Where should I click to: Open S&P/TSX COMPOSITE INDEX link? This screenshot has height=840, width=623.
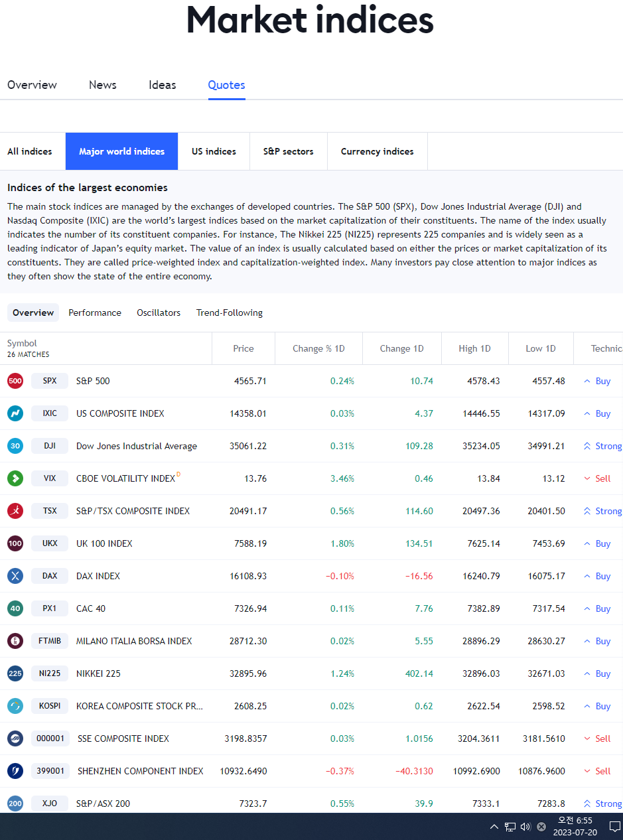coord(133,511)
